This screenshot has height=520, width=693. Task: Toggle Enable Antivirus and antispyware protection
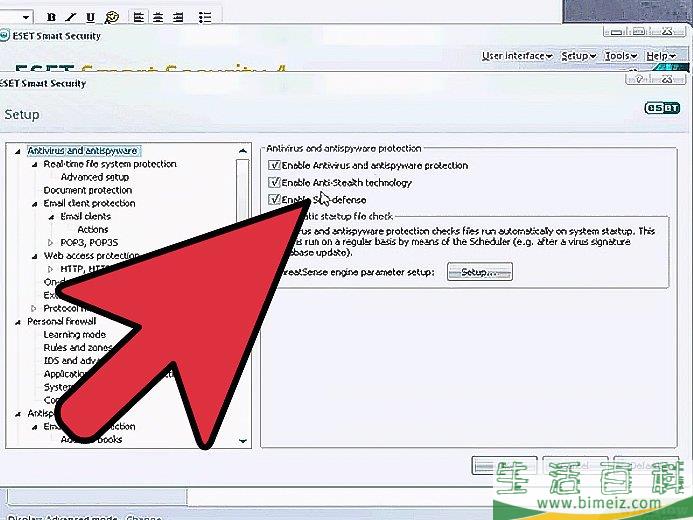click(274, 166)
